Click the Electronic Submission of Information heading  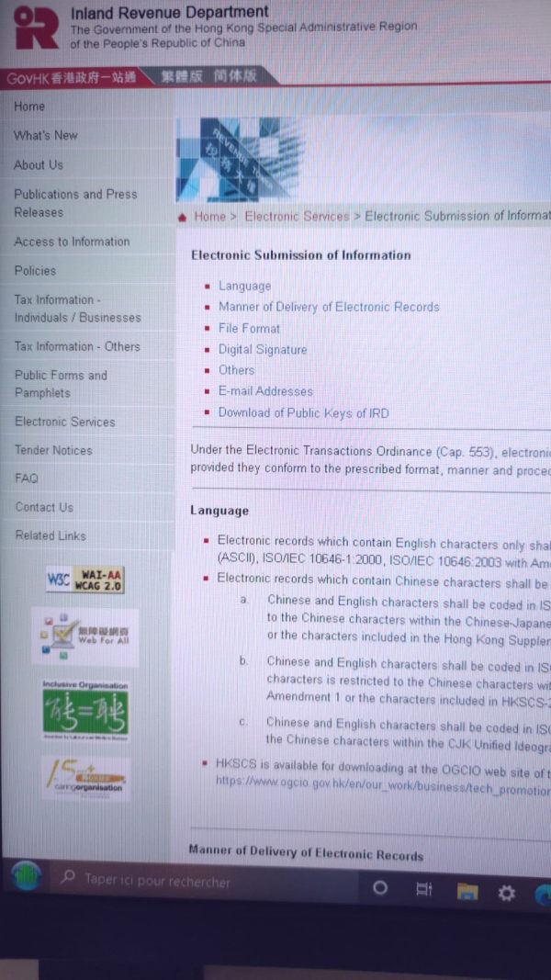[x=300, y=255]
